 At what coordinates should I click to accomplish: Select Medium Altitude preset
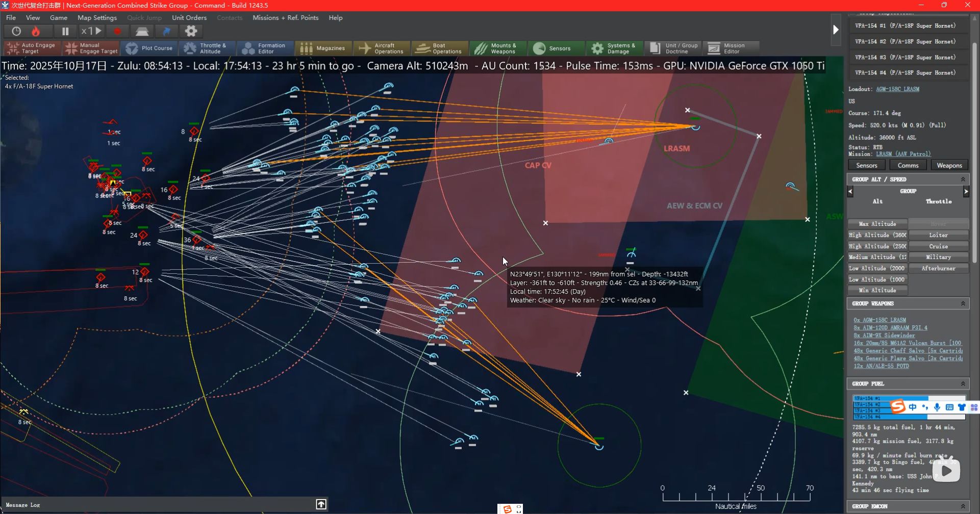tap(877, 257)
